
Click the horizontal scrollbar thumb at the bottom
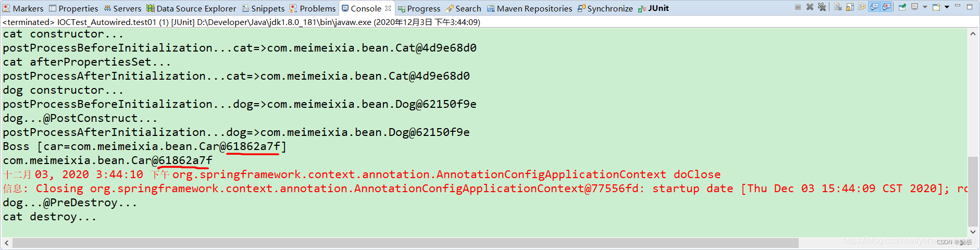pyautogui.click(x=405, y=243)
